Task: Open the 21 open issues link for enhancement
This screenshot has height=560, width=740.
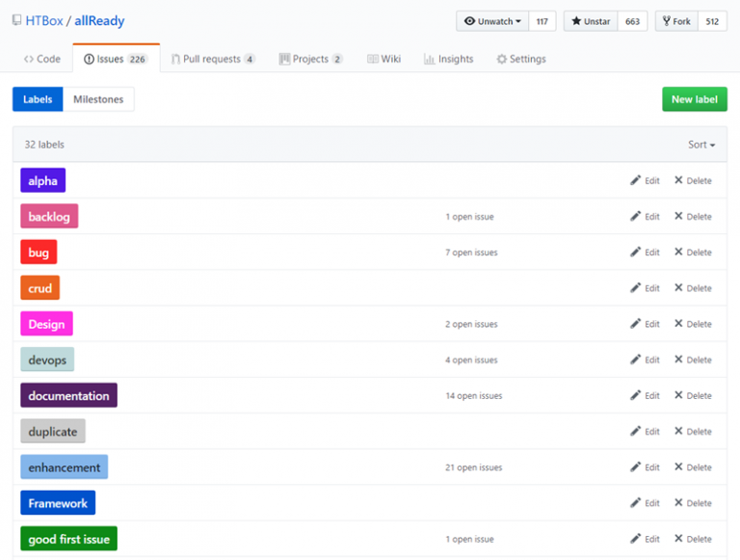Action: tap(473, 467)
